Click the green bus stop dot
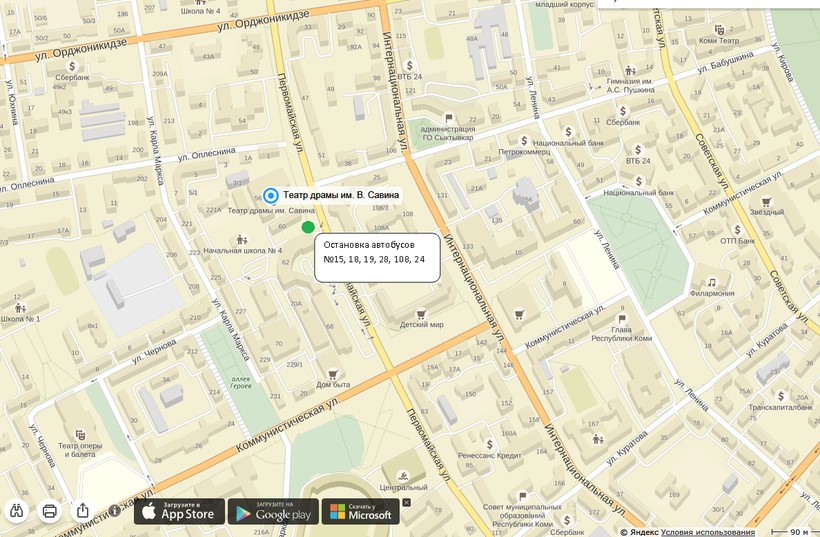This screenshot has height=537, width=820. point(308,226)
